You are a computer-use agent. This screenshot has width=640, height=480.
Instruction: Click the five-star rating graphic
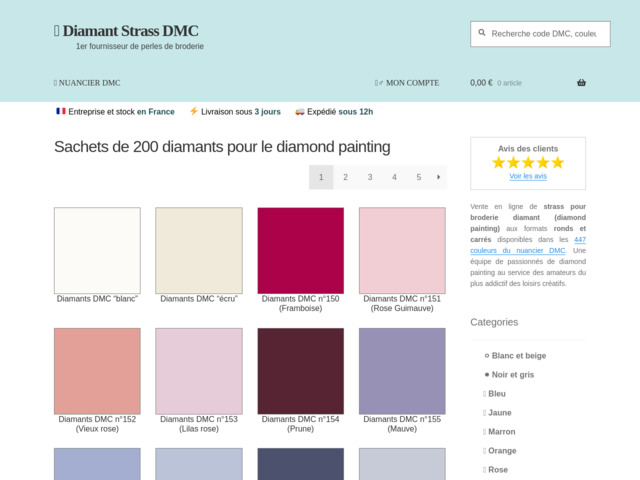click(x=528, y=163)
